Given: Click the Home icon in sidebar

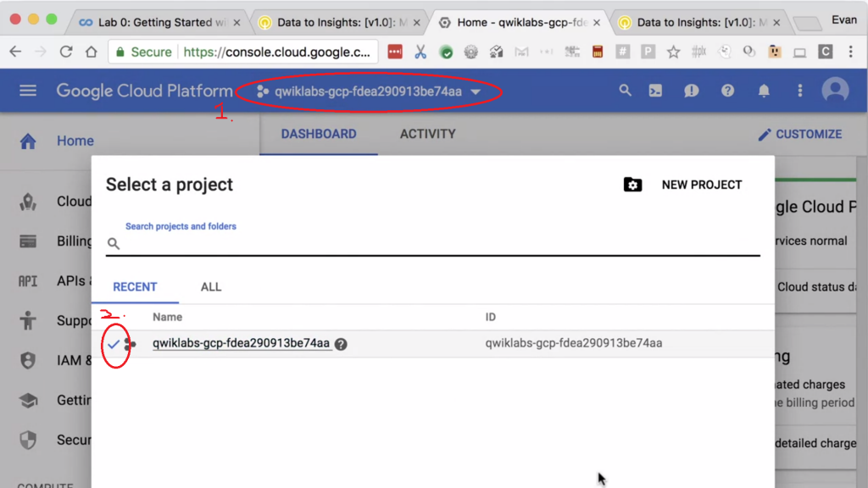Looking at the screenshot, I should (28, 141).
